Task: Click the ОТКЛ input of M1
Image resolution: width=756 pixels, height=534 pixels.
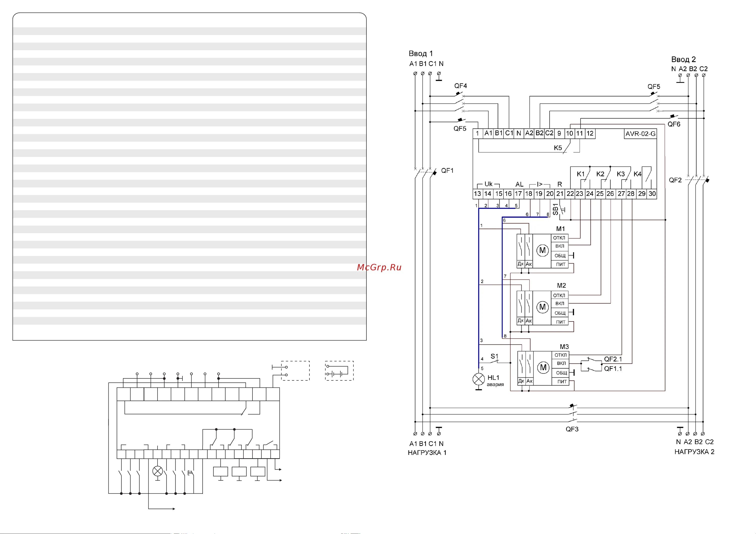Action: 559,238
